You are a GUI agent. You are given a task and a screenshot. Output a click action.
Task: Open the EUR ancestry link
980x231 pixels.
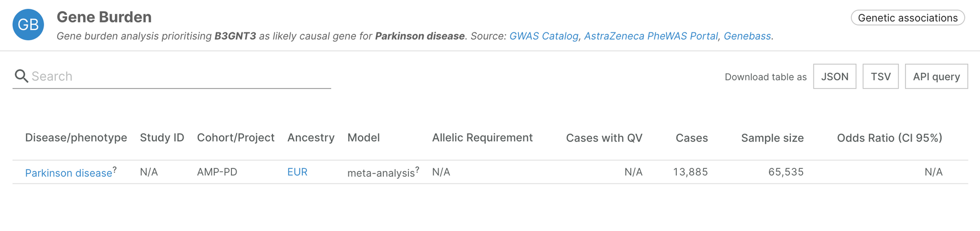point(297,172)
